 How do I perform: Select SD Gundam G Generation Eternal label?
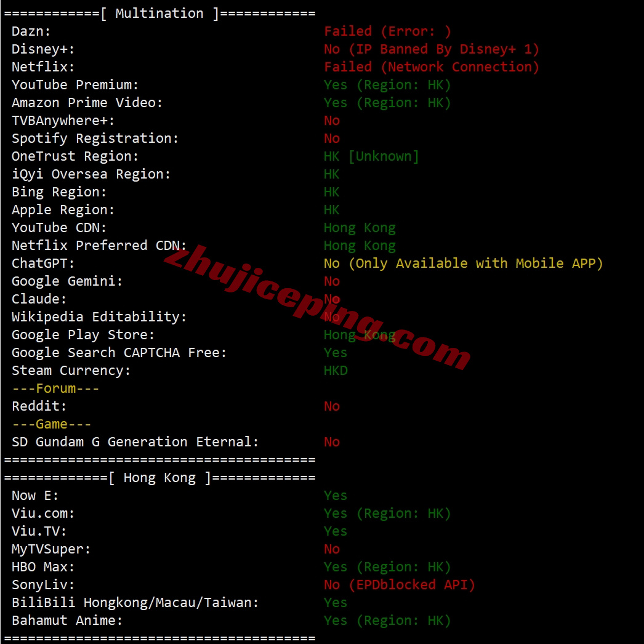[x=135, y=442]
